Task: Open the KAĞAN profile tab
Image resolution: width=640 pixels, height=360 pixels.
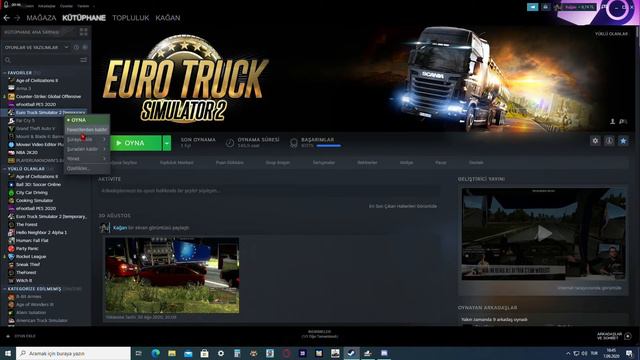Action: [x=168, y=18]
